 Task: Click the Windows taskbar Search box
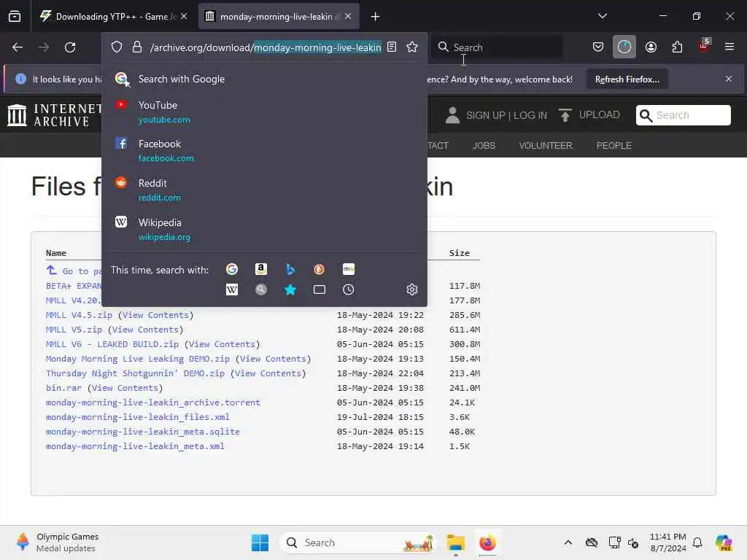pyautogui.click(x=358, y=542)
